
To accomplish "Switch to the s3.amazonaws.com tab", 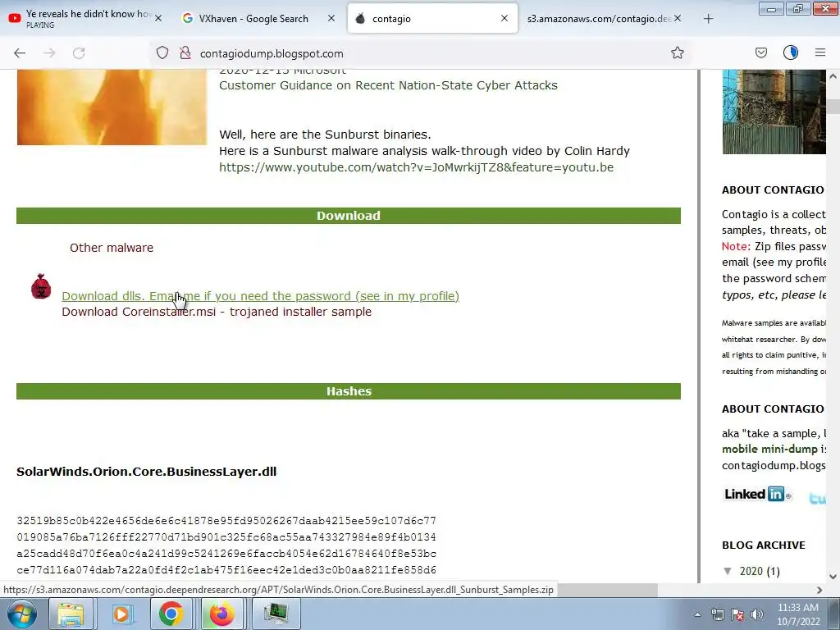I will coord(599,18).
